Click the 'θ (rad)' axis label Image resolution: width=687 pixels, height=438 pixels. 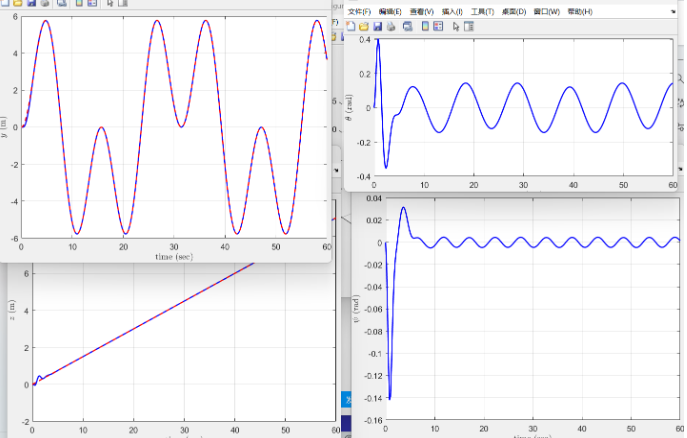pyautogui.click(x=349, y=107)
